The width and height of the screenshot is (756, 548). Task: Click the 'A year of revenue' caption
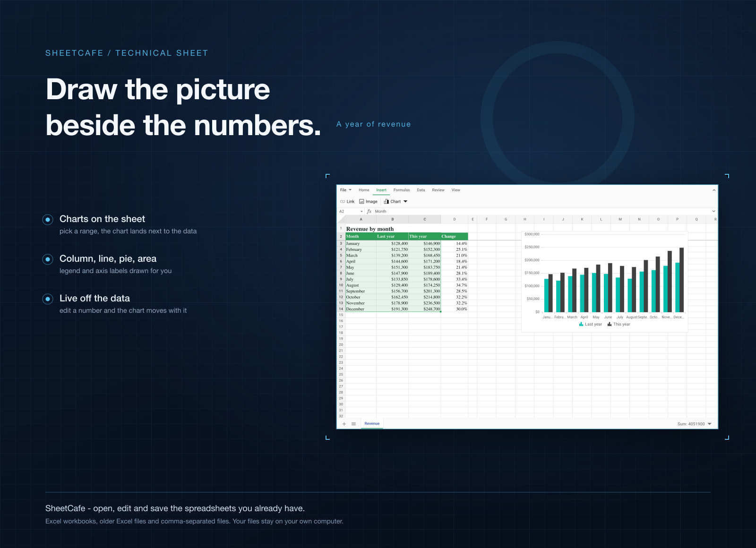point(374,124)
